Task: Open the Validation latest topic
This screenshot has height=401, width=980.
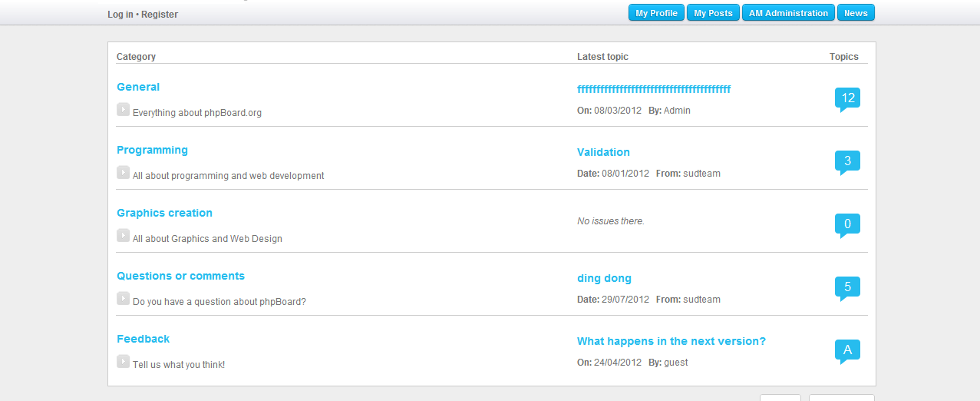Action: click(603, 153)
